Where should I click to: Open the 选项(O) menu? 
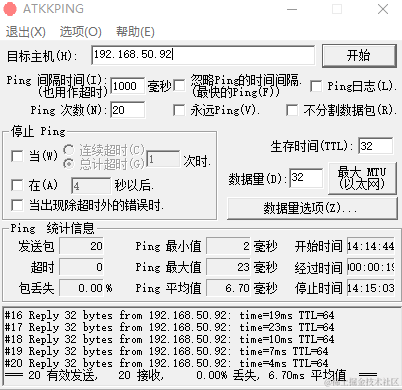pyautogui.click(x=81, y=32)
